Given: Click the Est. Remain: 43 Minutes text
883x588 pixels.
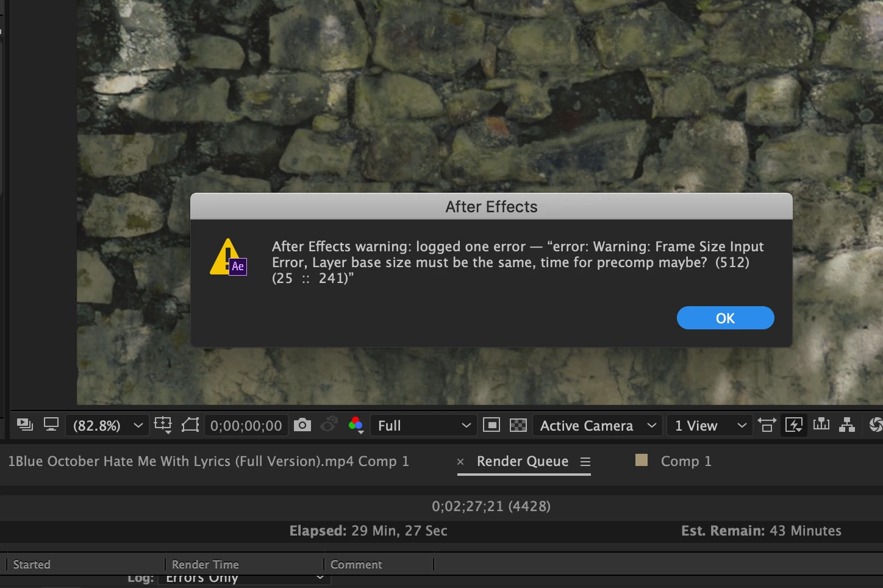Looking at the screenshot, I should tap(761, 531).
